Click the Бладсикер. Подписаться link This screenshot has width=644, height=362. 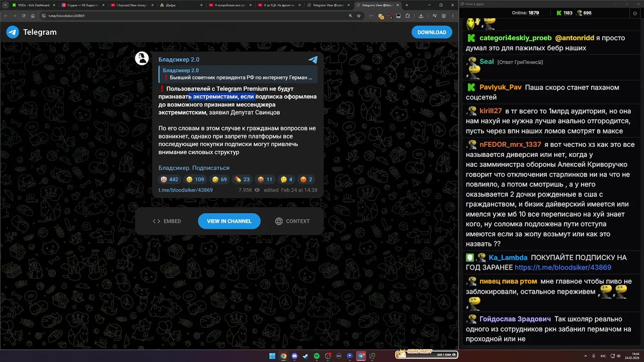pyautogui.click(x=194, y=168)
